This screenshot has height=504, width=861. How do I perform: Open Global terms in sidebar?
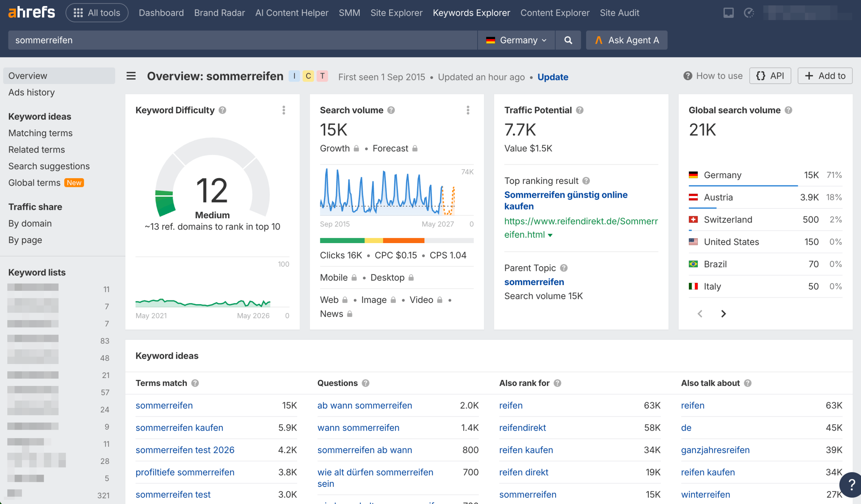point(34,183)
